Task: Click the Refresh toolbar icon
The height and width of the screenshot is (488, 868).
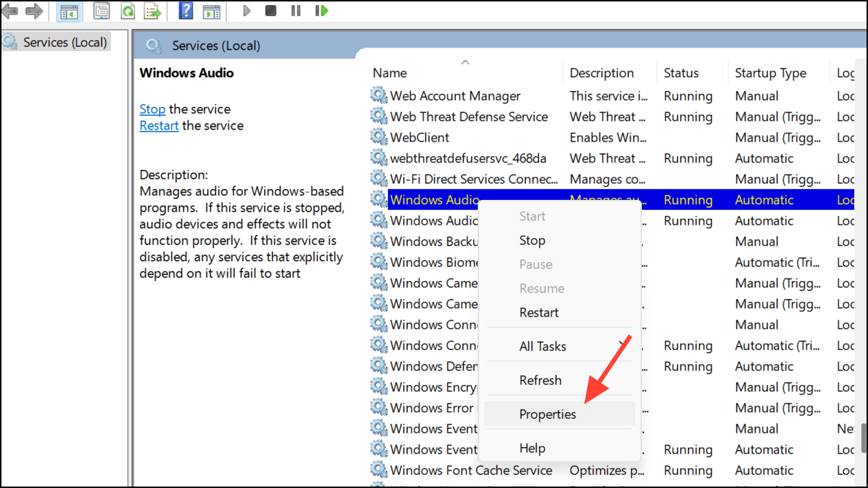Action: click(x=128, y=11)
